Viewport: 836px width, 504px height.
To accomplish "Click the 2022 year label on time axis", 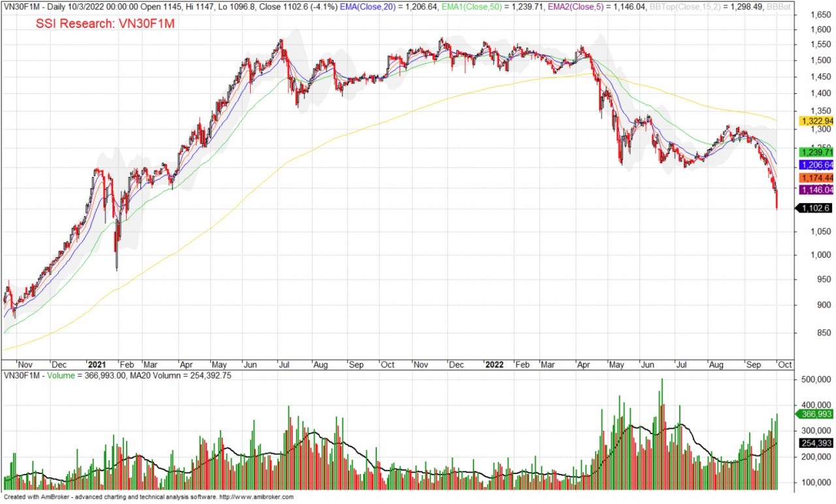I will click(494, 364).
